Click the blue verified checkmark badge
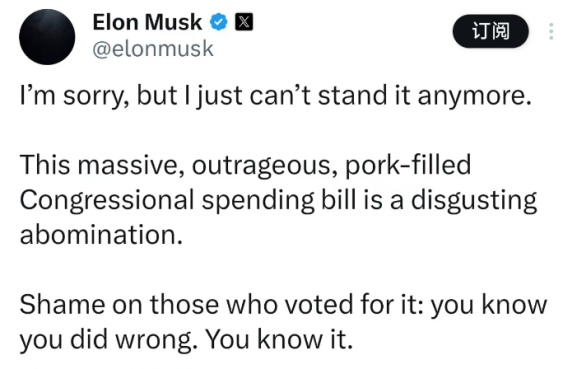The image size is (563, 369). pyautogui.click(x=219, y=22)
